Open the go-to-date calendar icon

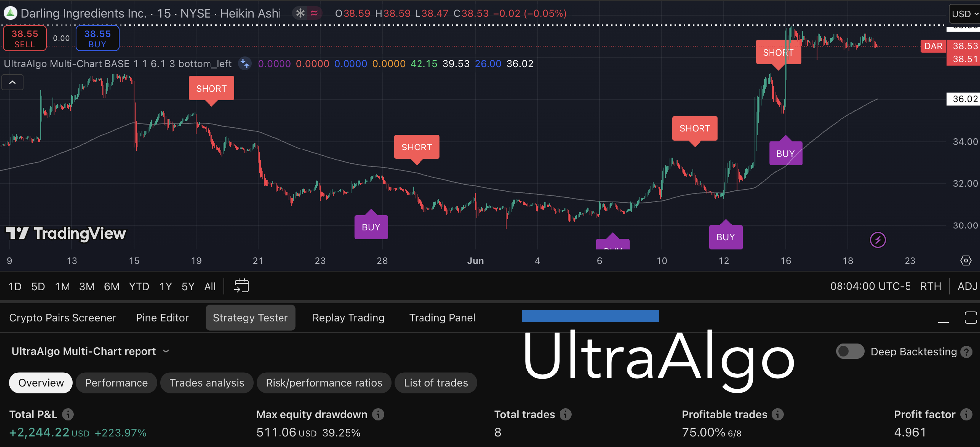point(242,286)
